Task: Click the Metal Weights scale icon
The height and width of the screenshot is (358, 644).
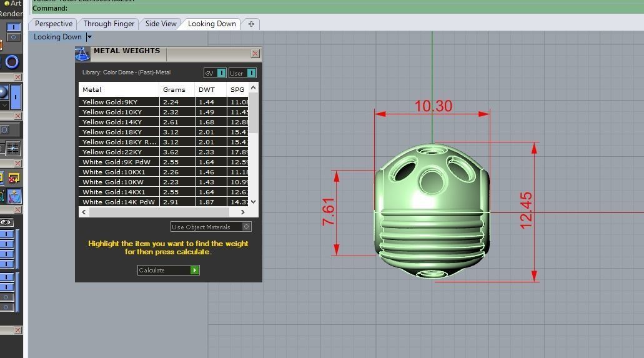Action: point(82,54)
